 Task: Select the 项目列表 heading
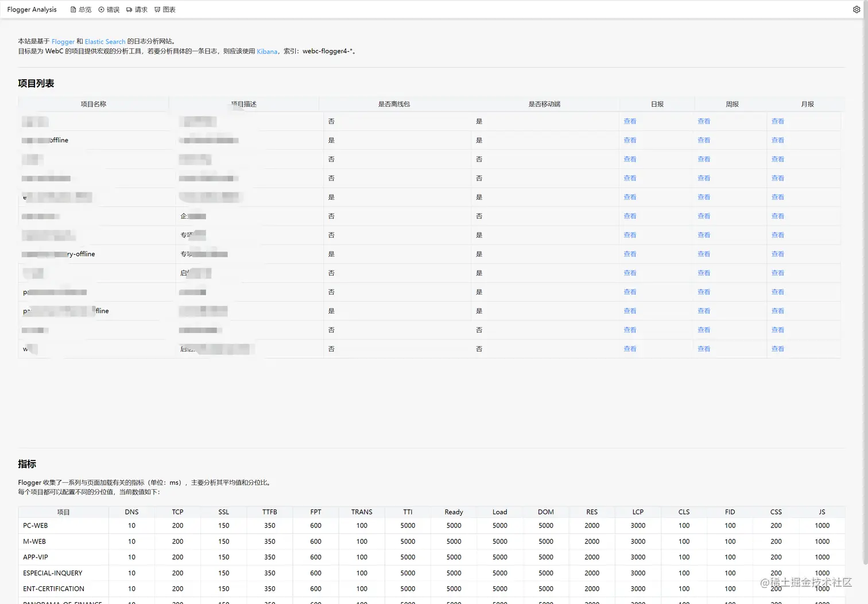36,83
